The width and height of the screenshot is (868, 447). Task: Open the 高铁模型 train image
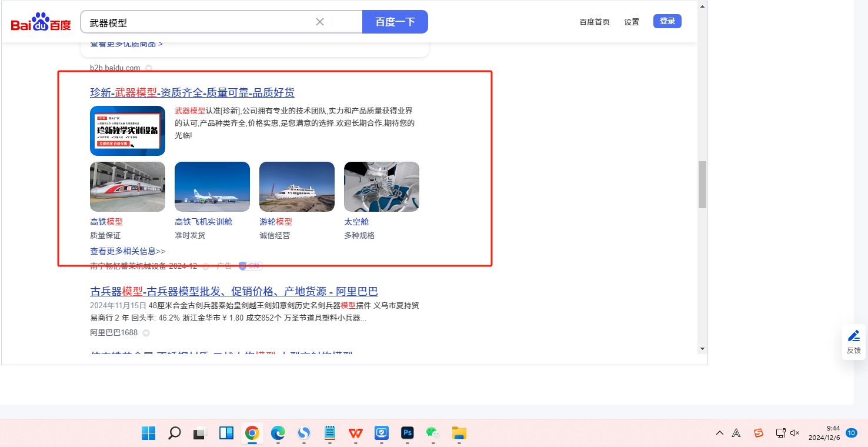128,186
